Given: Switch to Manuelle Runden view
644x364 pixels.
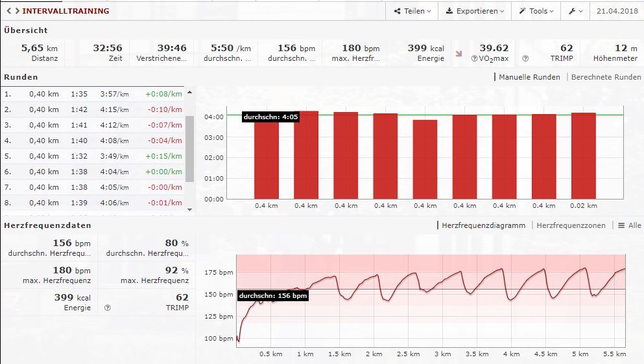Looking at the screenshot, I should [529, 77].
